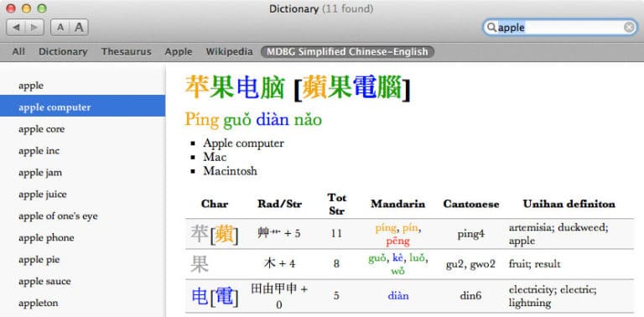Click Mandarin reading 'píng, pín, pēng'
The image size is (644, 317).
click(x=397, y=234)
